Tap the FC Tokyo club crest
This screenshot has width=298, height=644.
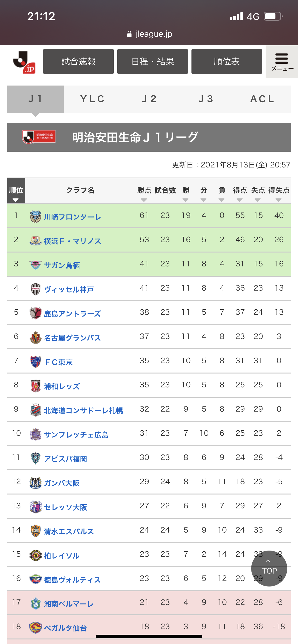click(x=35, y=362)
